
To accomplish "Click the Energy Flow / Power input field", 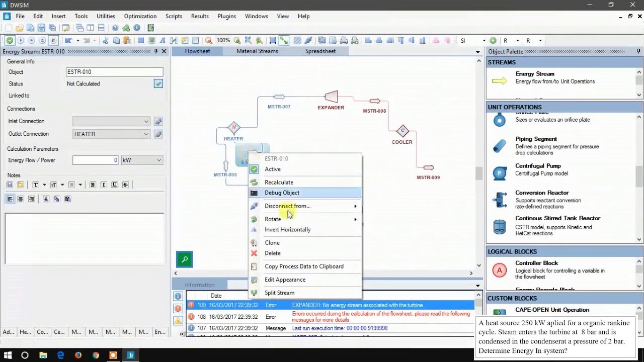I will coord(95,160).
